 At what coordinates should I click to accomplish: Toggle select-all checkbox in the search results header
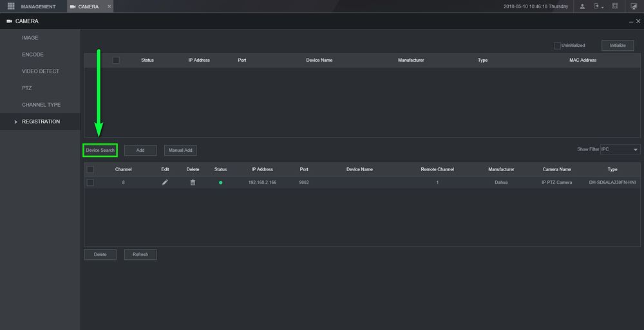tap(116, 60)
